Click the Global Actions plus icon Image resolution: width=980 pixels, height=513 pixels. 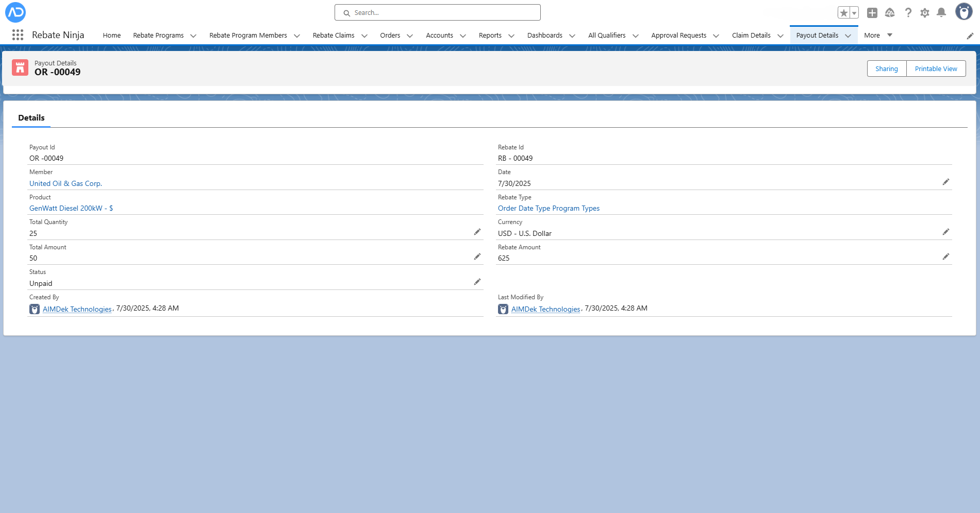click(872, 13)
